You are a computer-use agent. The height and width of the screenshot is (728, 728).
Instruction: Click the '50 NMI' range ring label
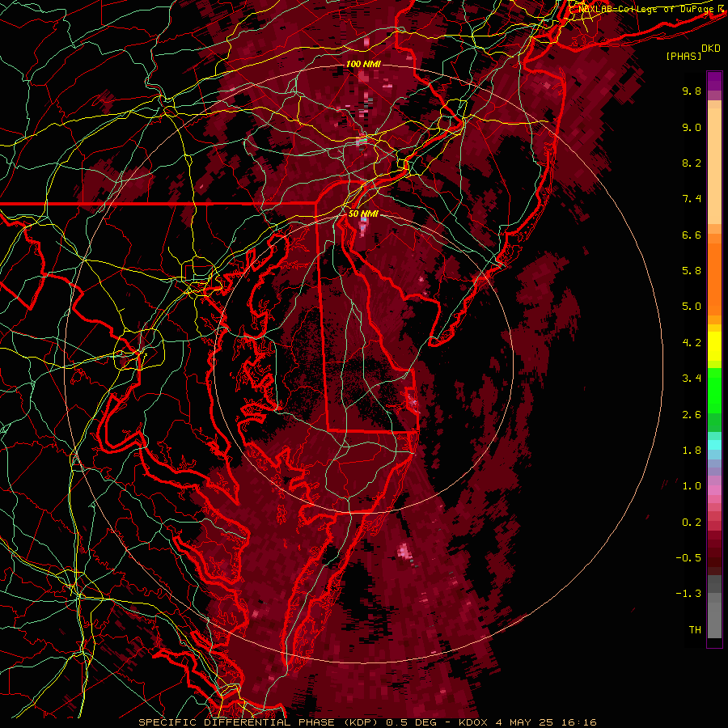[363, 214]
